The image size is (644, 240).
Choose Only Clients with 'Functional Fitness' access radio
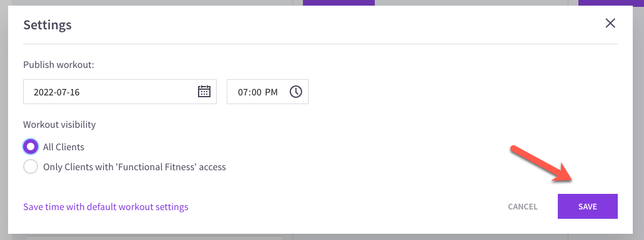tap(31, 166)
